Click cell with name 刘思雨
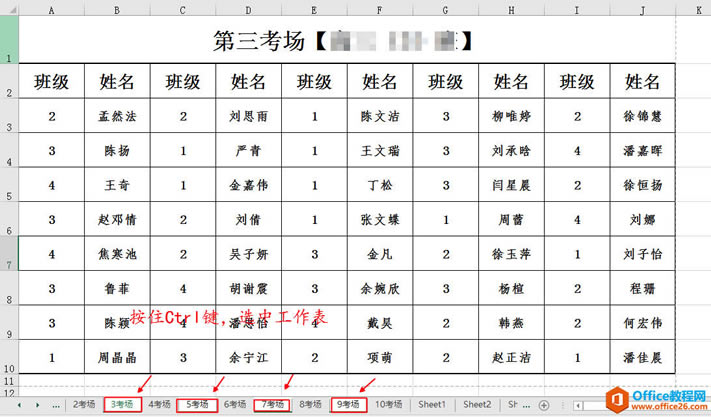Image resolution: width=711 pixels, height=417 pixels. pyautogui.click(x=248, y=116)
